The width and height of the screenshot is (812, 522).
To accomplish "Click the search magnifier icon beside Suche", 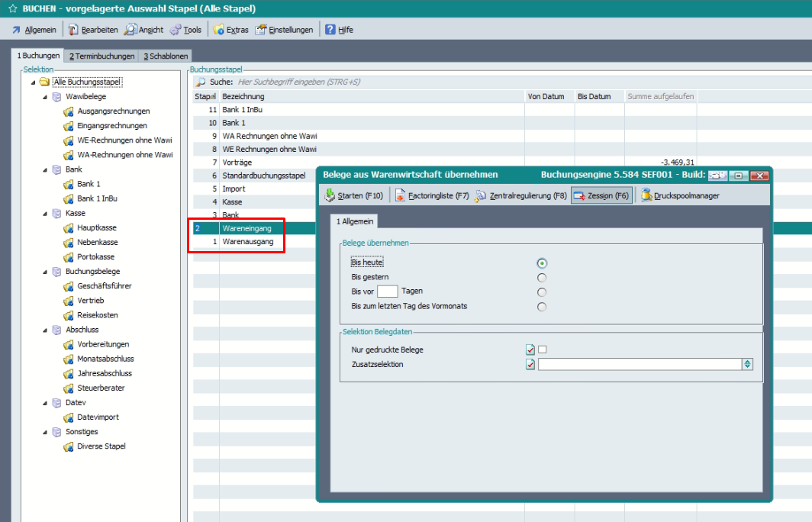I will pos(201,82).
